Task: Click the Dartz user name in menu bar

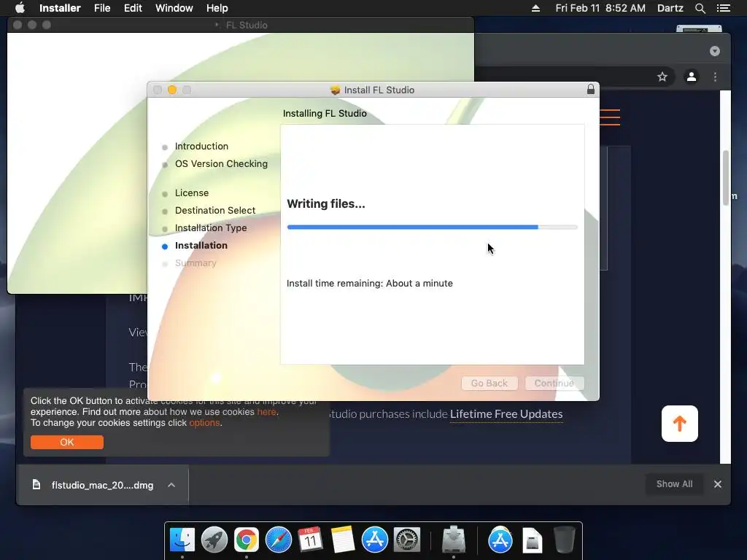Action: pyautogui.click(x=670, y=8)
